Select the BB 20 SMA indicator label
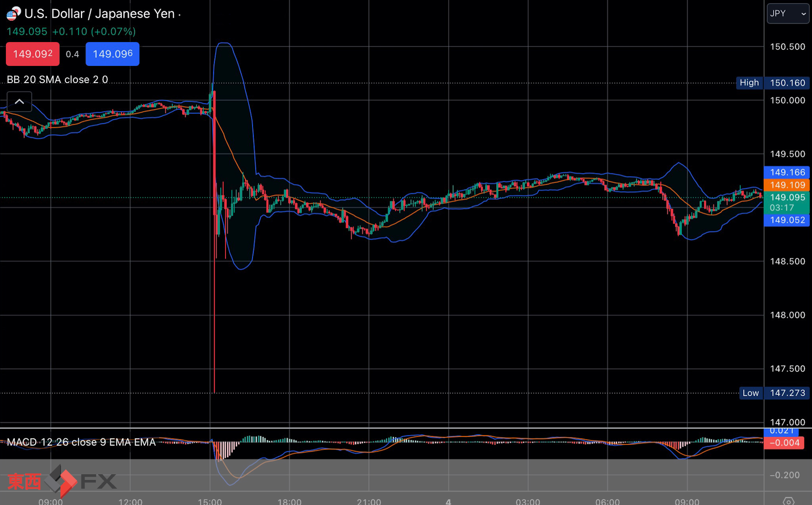 tap(57, 80)
